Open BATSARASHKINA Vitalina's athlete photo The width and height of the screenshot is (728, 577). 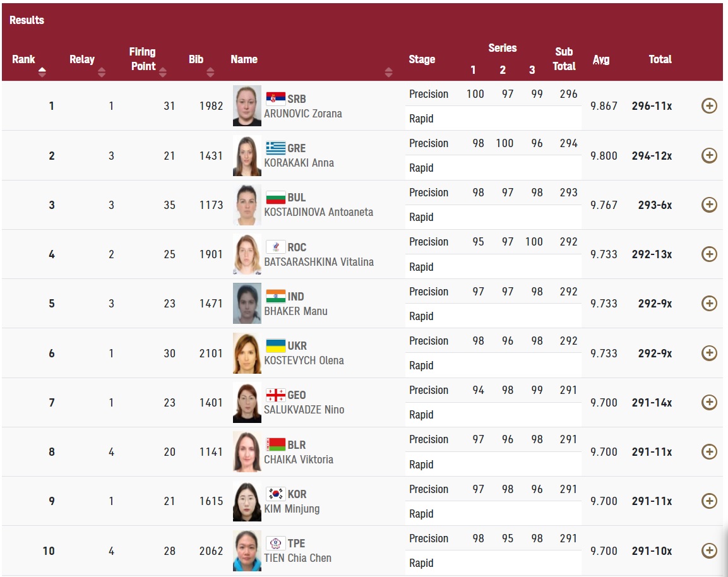coord(247,254)
